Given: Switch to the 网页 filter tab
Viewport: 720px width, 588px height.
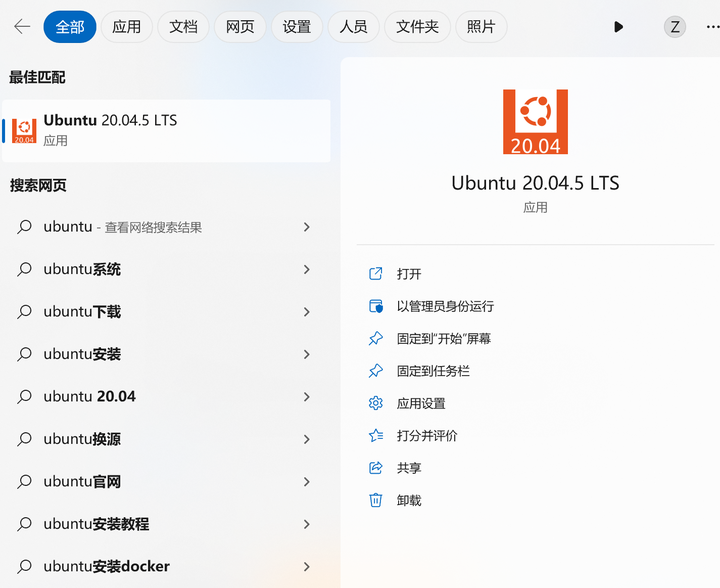Looking at the screenshot, I should (x=240, y=27).
